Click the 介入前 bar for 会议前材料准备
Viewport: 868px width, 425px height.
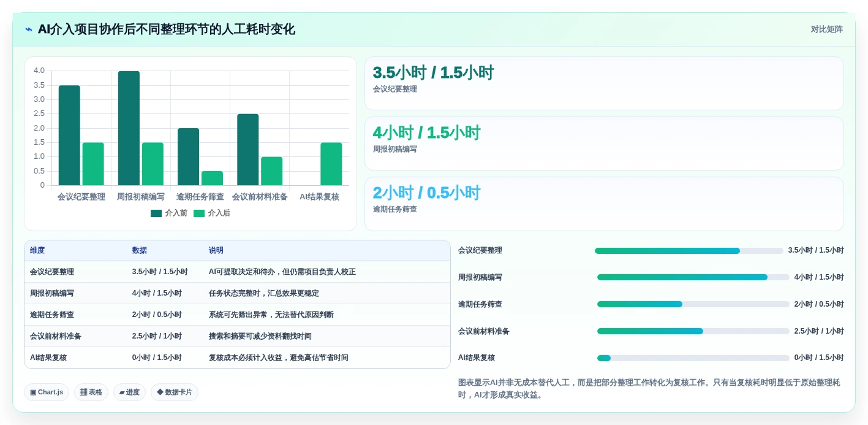coord(248,150)
